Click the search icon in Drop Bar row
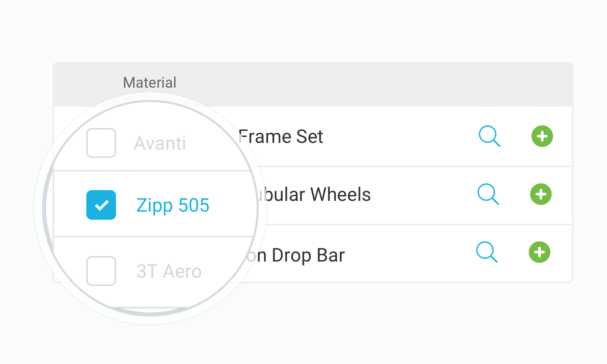Screen dimensions: 607x364 (x=486, y=252)
